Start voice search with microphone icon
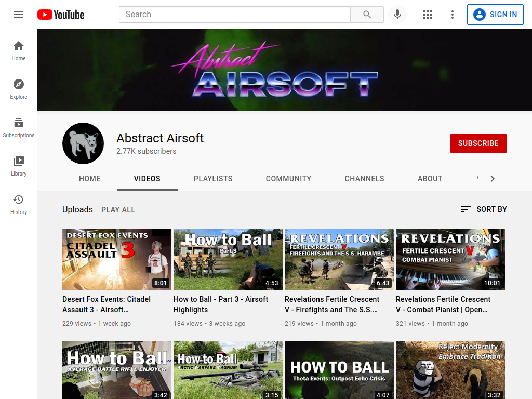The image size is (532, 399). [x=397, y=15]
